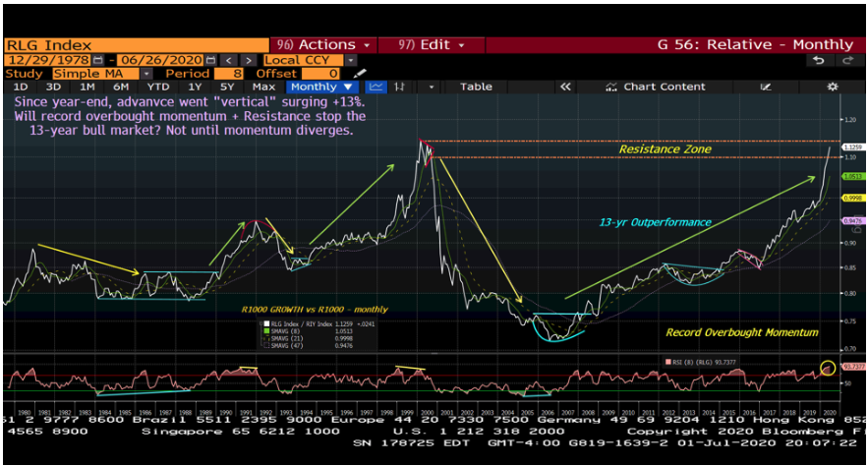
Task: Click the redo arrow icon
Action: point(847,60)
